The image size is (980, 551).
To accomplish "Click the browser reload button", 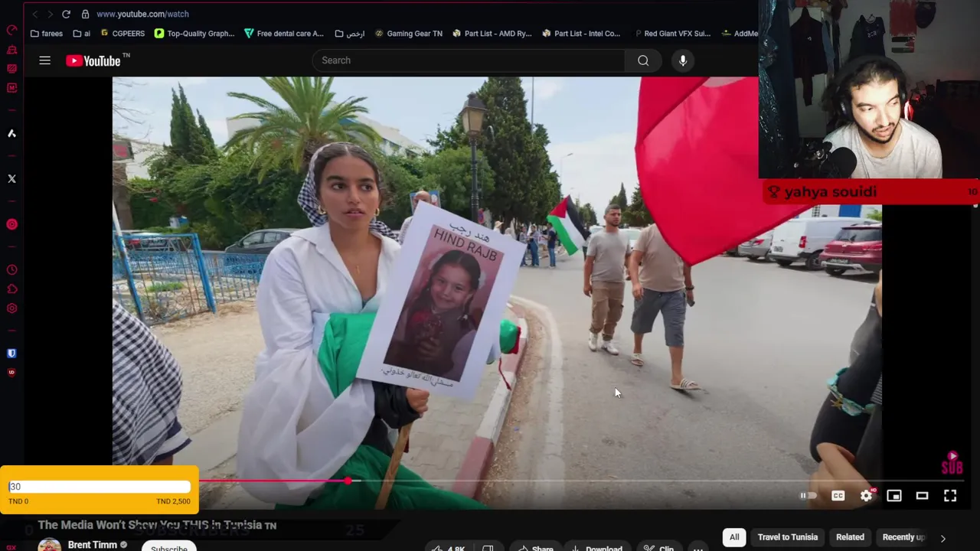I will pos(66,14).
